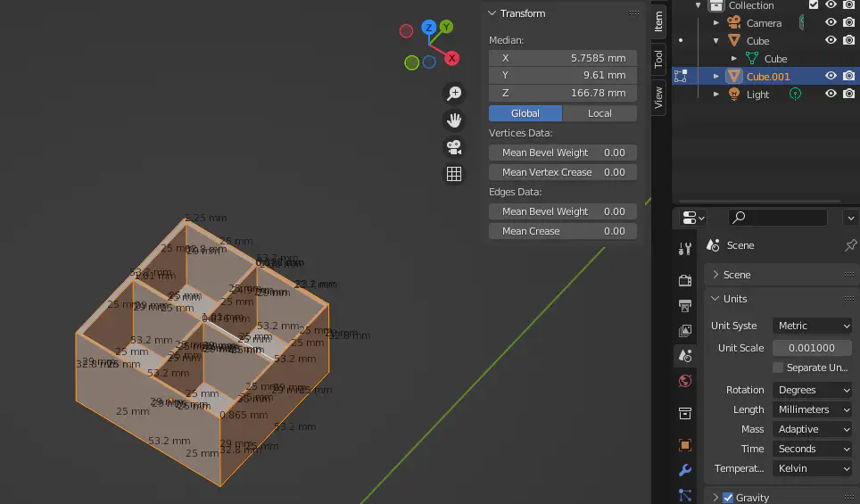This screenshot has width=860, height=504.
Task: Switch orthographic/perspective with the grid icon
Action: click(454, 174)
